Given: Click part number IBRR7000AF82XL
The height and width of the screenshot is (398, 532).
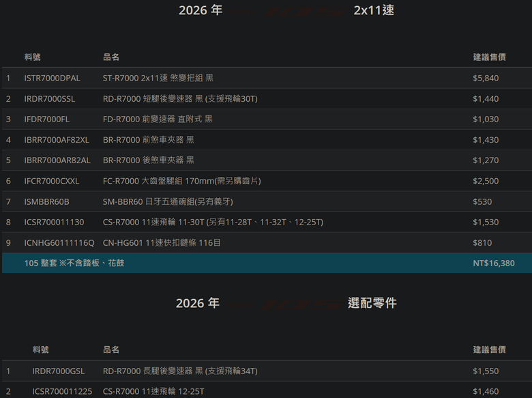Looking at the screenshot, I should [57, 140].
